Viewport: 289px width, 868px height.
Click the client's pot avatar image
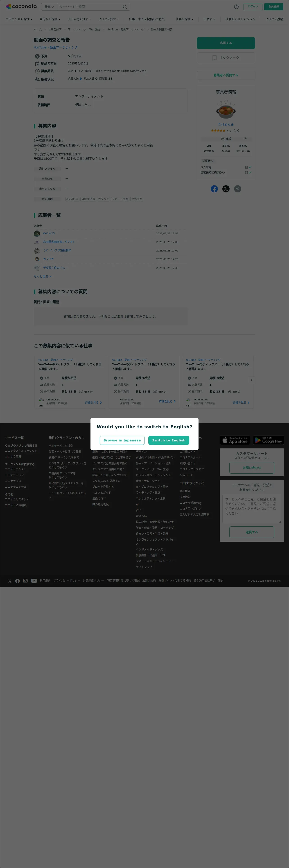click(x=226, y=109)
